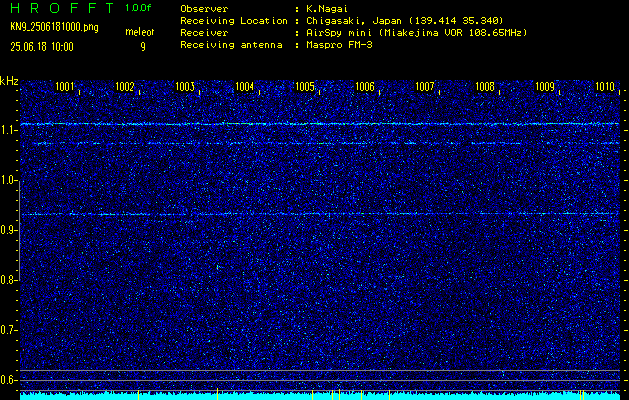Select the observer name K.Nagai
The image size is (629, 400).
(327, 9)
